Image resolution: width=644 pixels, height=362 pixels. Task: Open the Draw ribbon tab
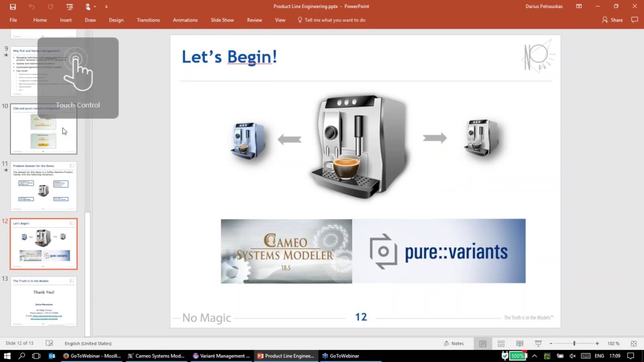click(90, 20)
